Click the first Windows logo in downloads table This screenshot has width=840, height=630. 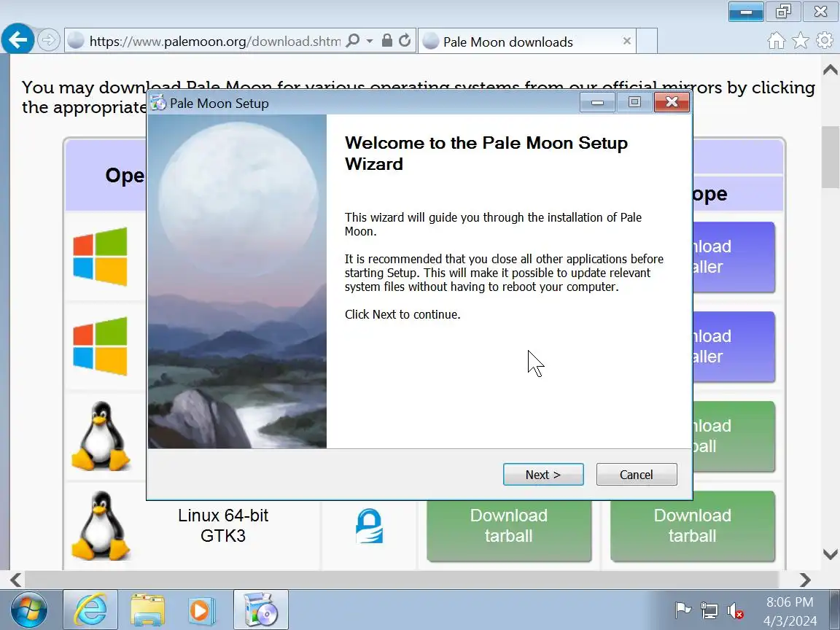point(100,257)
